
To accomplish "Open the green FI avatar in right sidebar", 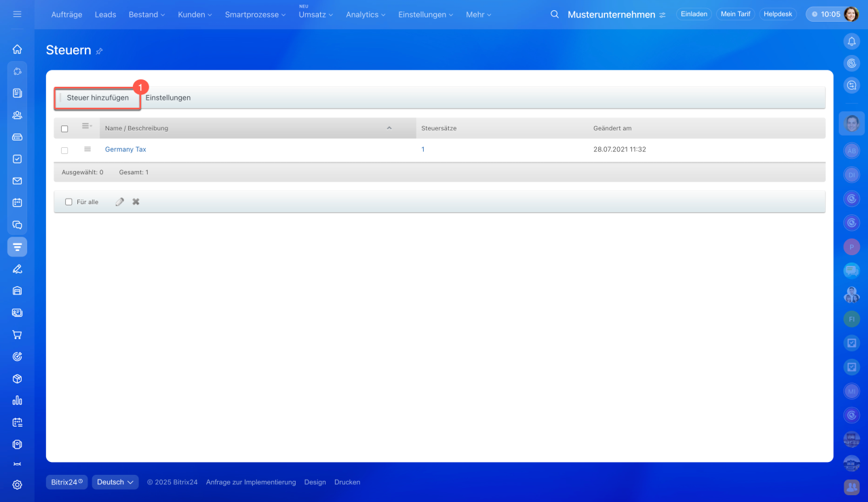I will [852, 319].
